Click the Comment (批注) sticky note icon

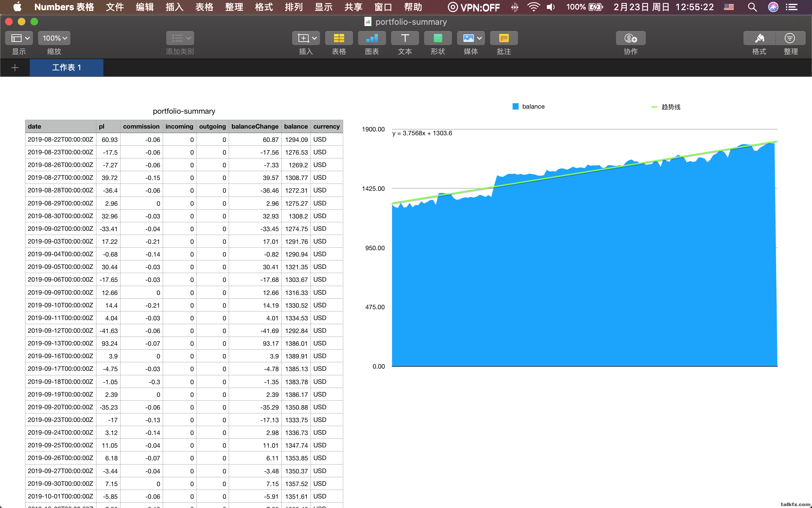[504, 38]
